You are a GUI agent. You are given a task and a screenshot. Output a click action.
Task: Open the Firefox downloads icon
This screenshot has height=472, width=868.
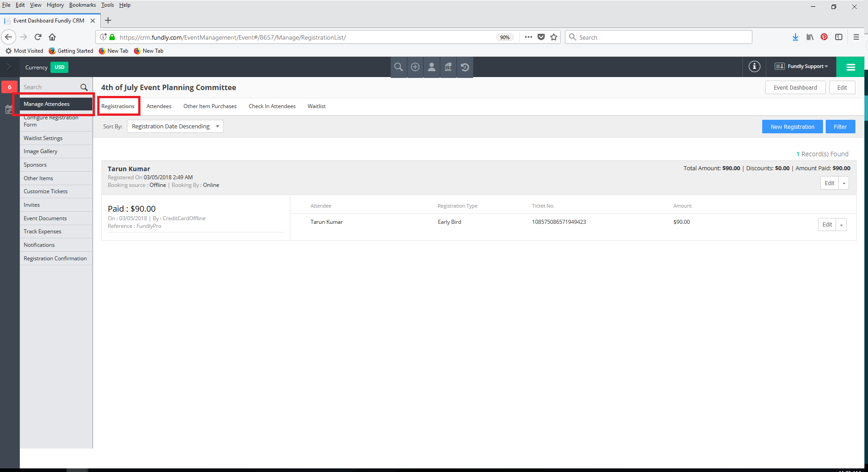(795, 37)
